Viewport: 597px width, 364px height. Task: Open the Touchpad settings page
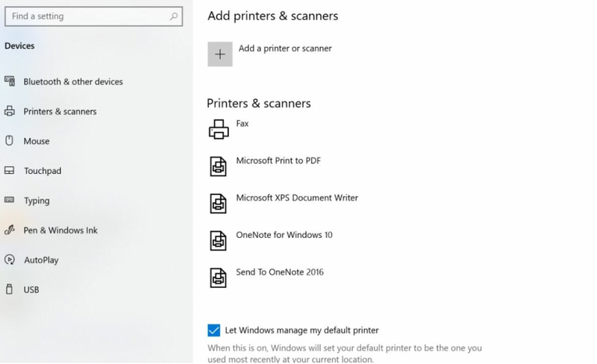[x=43, y=171]
